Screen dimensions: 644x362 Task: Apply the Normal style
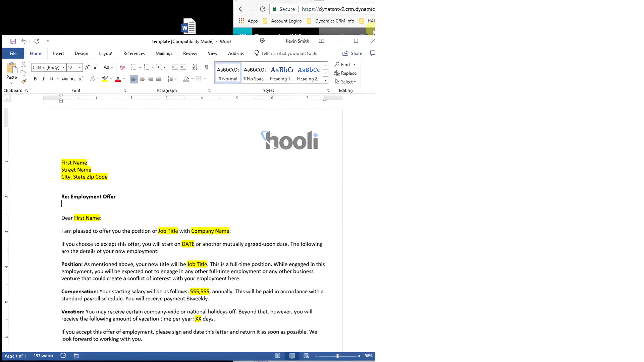pyautogui.click(x=228, y=73)
